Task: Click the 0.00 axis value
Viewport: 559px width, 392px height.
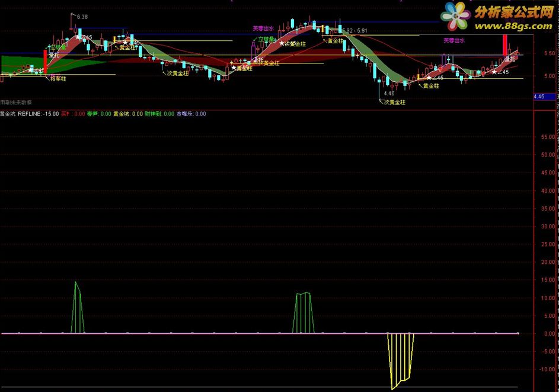Action: (x=550, y=334)
